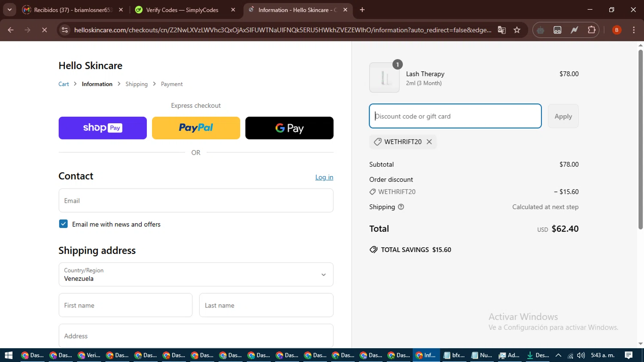644x362 pixels.
Task: Open the Windows notification center icon
Action: pyautogui.click(x=629, y=355)
